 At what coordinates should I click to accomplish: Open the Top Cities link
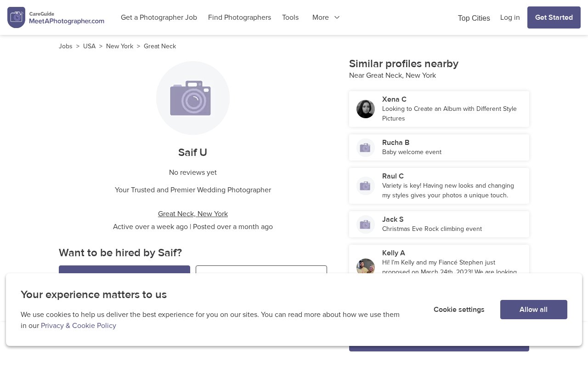pyautogui.click(x=474, y=18)
